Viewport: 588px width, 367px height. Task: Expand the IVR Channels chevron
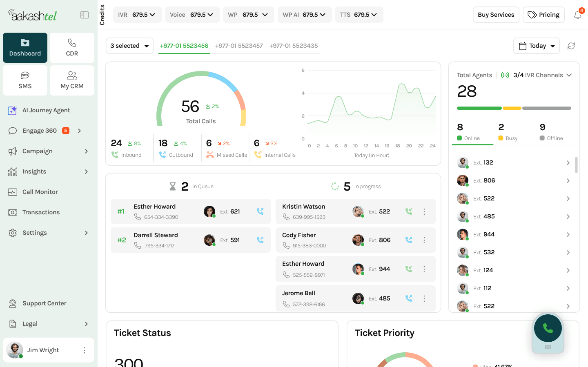(569, 75)
